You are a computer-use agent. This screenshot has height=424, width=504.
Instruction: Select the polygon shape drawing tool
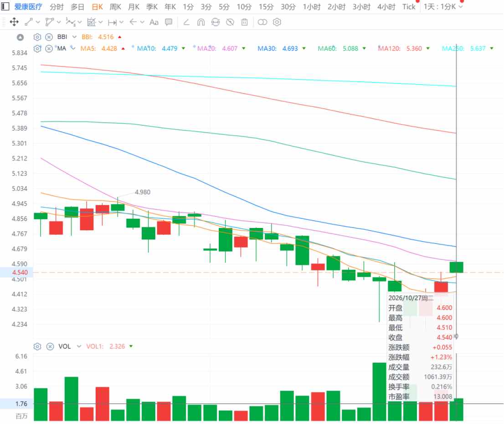[x=50, y=22]
